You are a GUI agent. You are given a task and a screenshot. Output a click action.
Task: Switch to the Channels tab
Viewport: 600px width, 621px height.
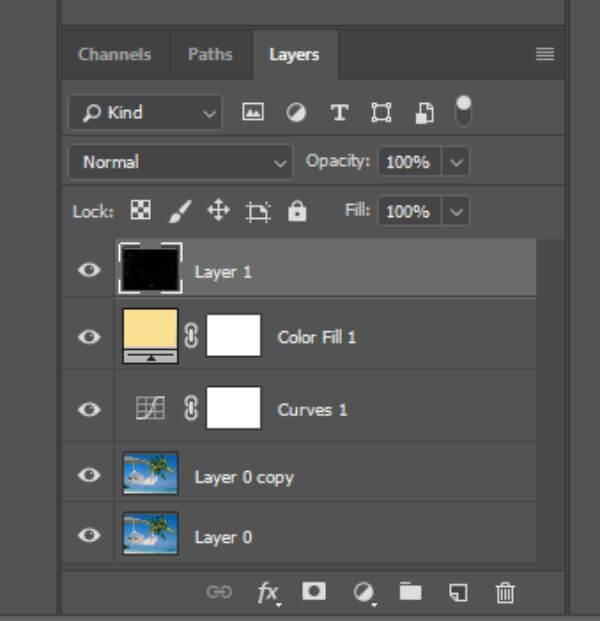pyautogui.click(x=115, y=55)
